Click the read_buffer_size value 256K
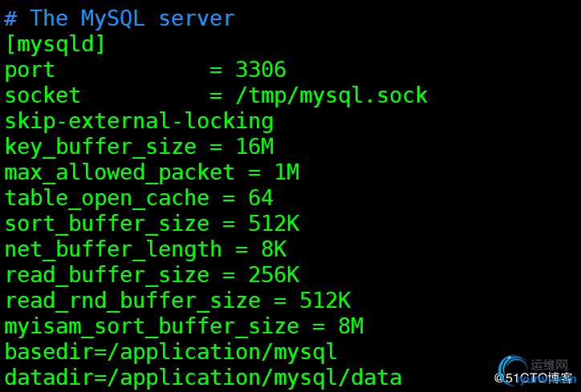The image size is (581, 392). click(273, 275)
